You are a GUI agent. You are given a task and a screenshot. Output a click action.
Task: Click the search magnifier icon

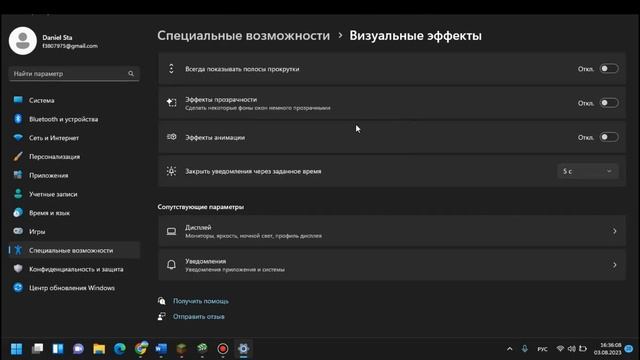point(131,74)
